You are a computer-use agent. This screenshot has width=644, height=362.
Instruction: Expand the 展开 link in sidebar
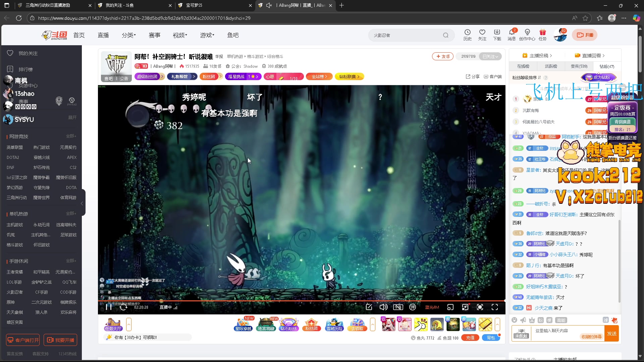pyautogui.click(x=72, y=118)
